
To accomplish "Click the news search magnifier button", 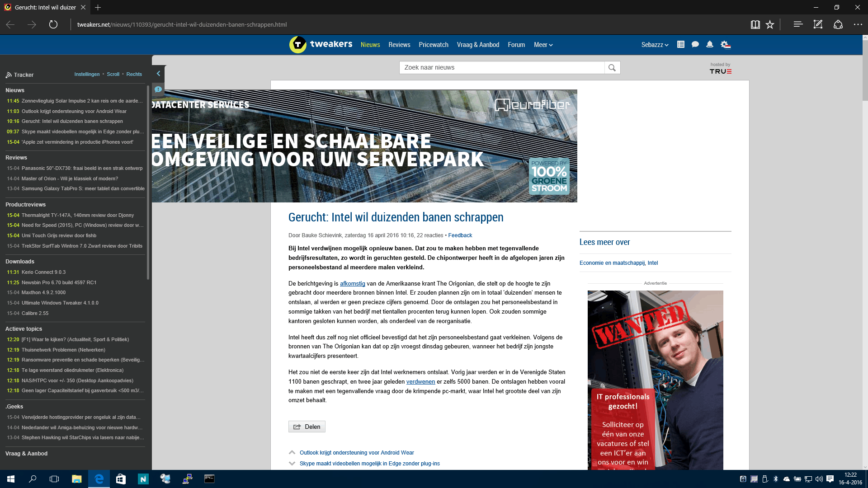I will [x=612, y=68].
